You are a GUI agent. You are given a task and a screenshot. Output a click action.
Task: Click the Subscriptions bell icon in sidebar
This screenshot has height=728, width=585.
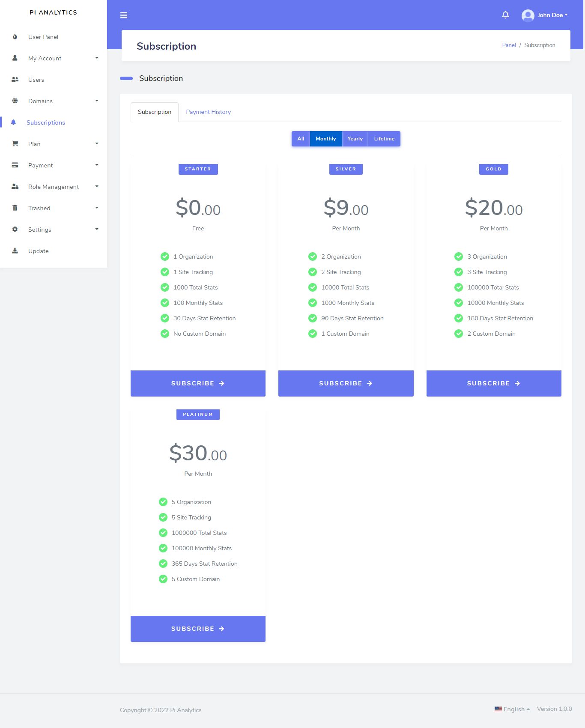coord(13,122)
